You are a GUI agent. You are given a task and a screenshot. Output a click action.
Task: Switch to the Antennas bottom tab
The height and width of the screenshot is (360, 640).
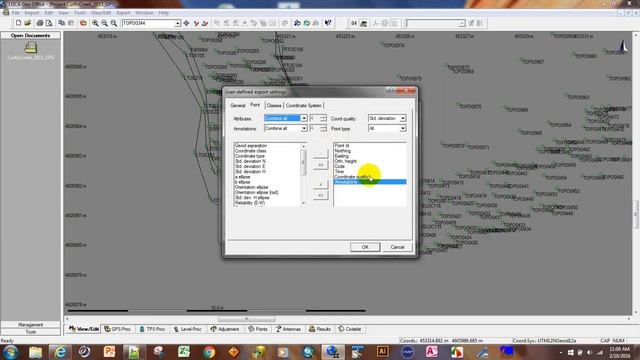tap(288, 329)
